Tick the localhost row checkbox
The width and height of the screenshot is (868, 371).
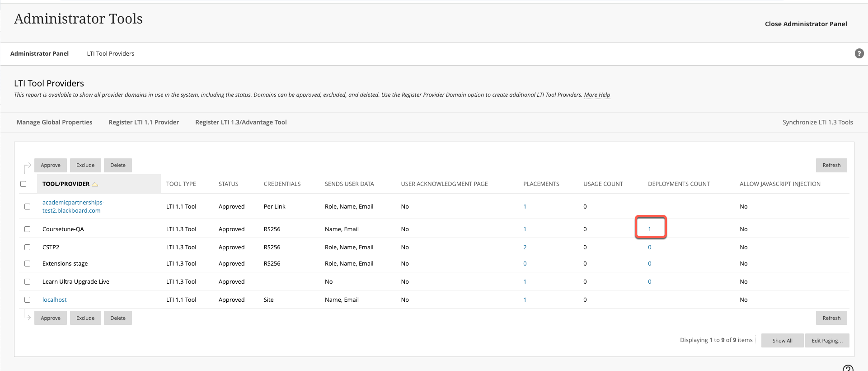[27, 300]
